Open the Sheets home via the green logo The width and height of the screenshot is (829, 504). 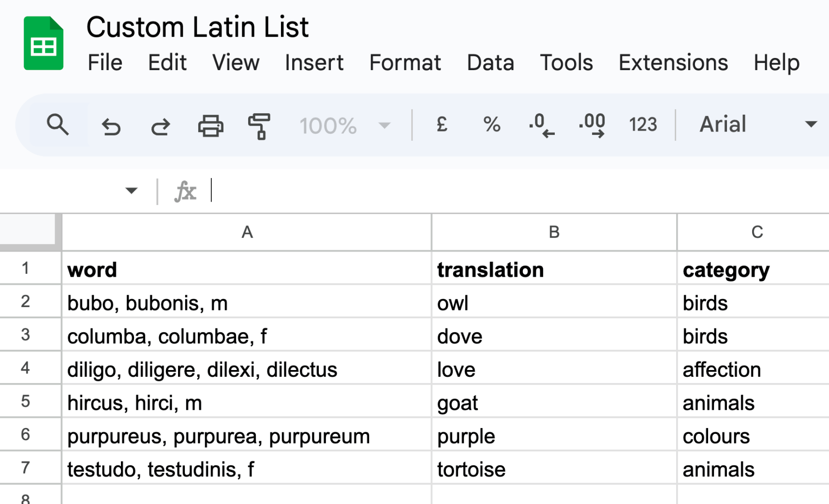[43, 43]
